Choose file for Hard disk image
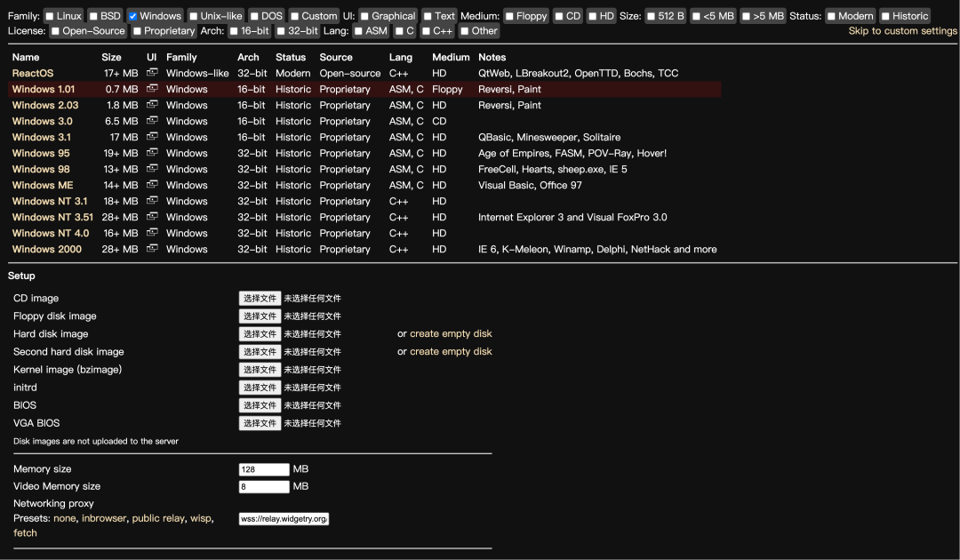 (x=260, y=333)
